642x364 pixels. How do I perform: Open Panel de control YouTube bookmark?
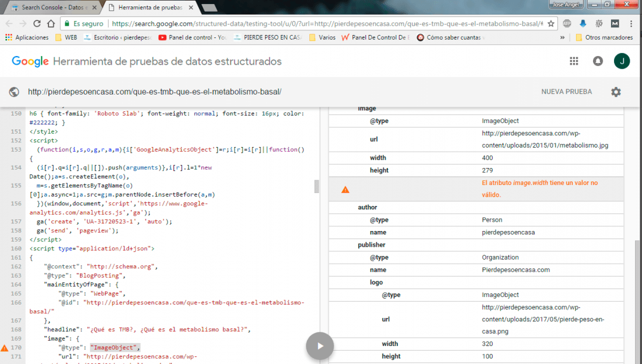click(193, 37)
